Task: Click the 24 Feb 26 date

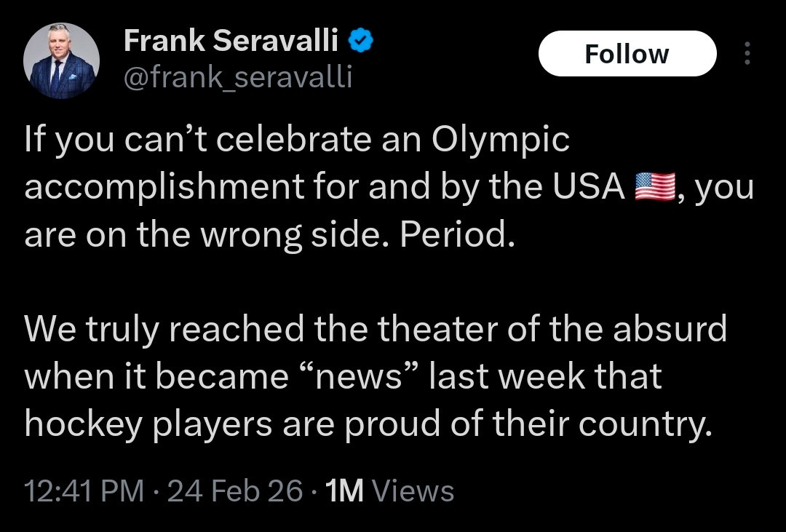Action: pyautogui.click(x=235, y=491)
